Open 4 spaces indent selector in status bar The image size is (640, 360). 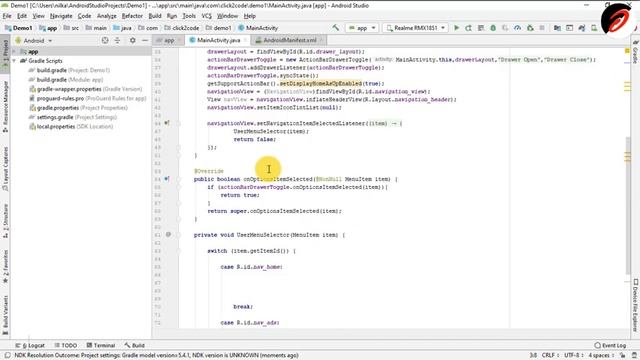[601, 355]
